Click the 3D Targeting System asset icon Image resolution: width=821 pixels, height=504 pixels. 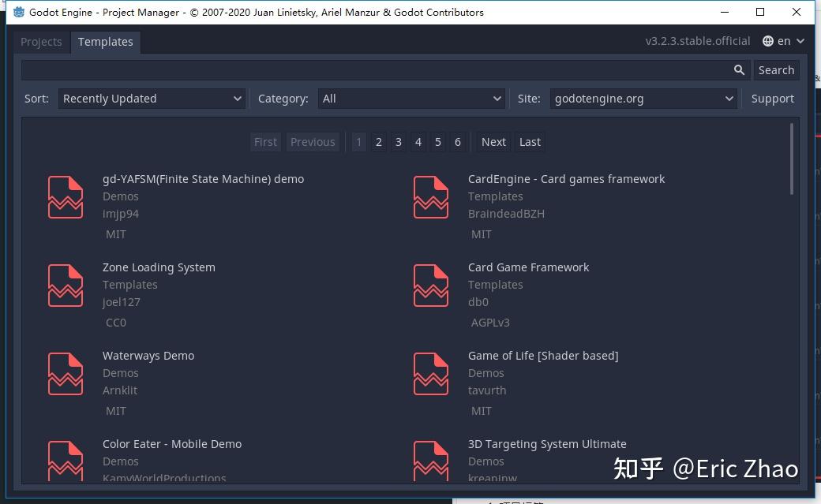tap(430, 460)
